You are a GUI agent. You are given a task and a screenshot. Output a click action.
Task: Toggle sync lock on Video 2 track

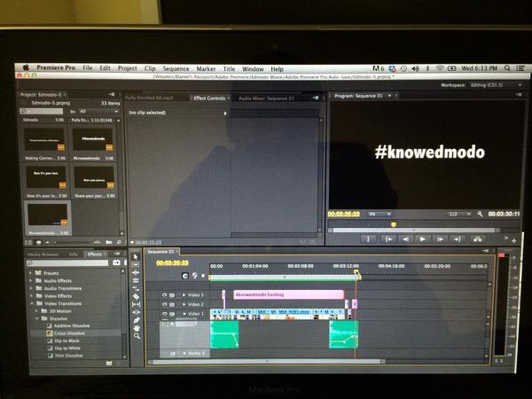(x=172, y=304)
